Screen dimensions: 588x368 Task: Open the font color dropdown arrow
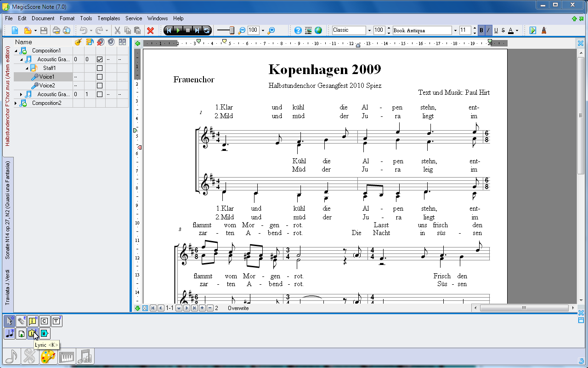pyautogui.click(x=517, y=30)
